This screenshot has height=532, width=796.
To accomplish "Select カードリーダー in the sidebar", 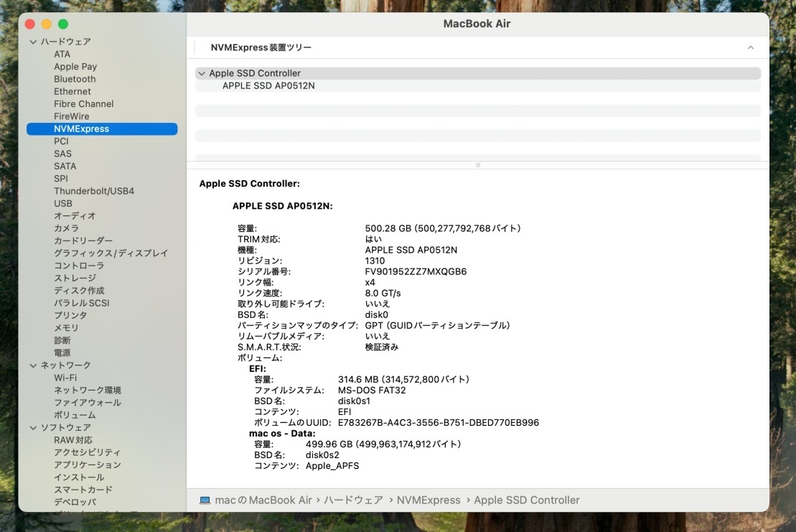I will [x=83, y=241].
